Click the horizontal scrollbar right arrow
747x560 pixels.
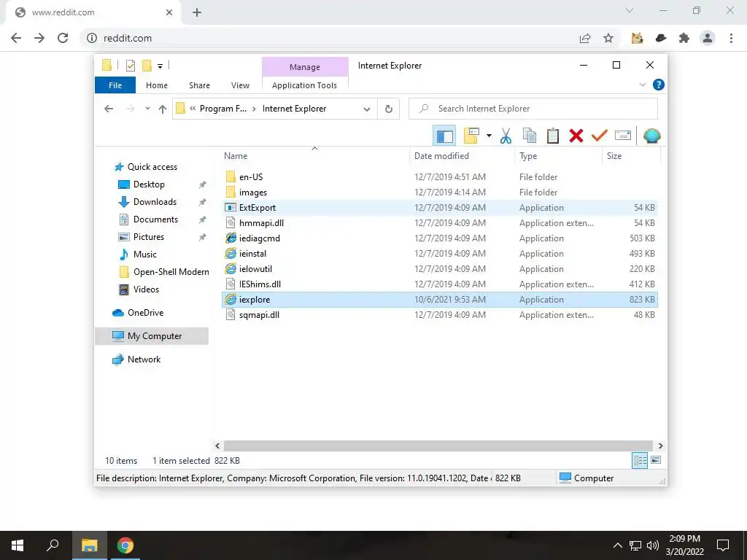pos(660,446)
